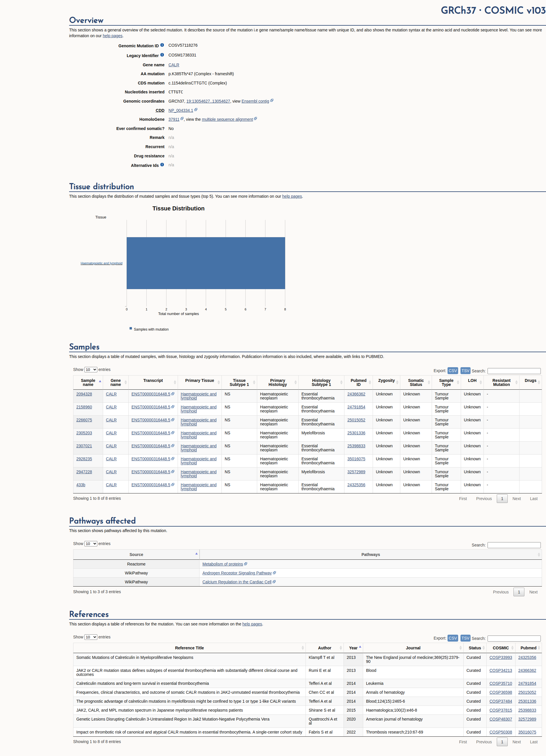
Task: Sort references by Author column
Action: 325,648
